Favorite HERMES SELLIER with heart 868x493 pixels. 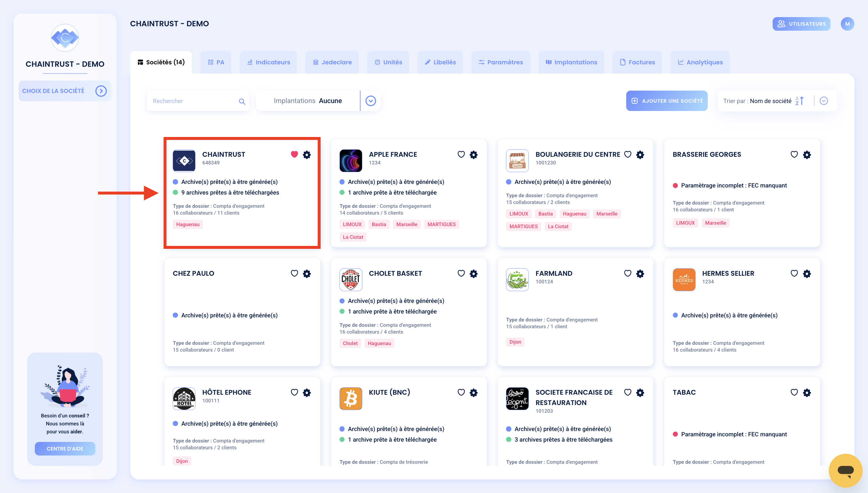pos(794,273)
